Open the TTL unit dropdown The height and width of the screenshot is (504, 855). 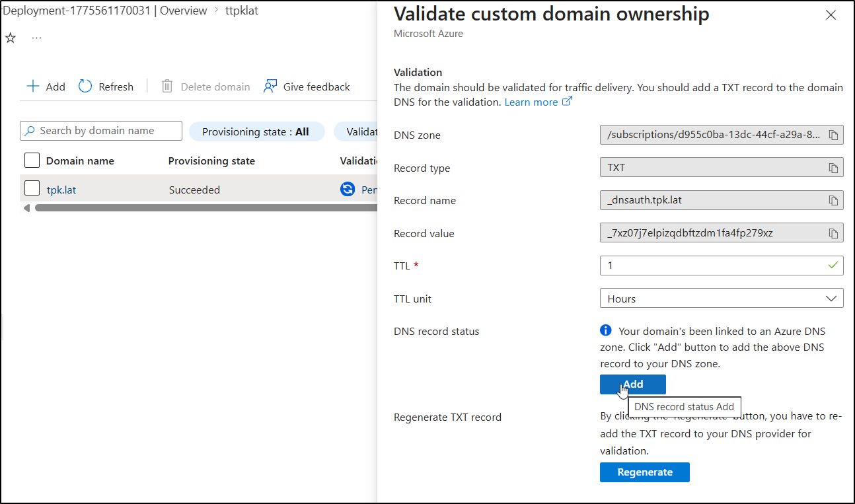point(721,299)
